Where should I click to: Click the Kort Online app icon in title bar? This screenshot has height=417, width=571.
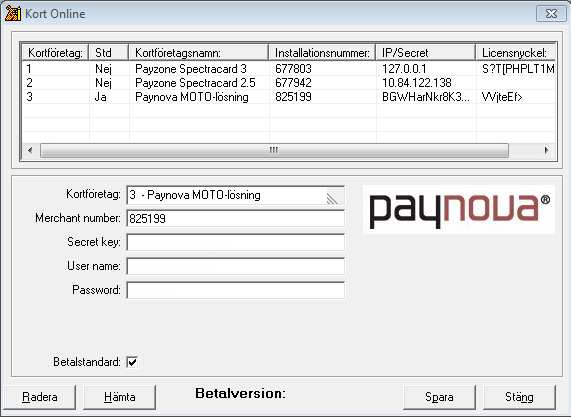pos(12,13)
